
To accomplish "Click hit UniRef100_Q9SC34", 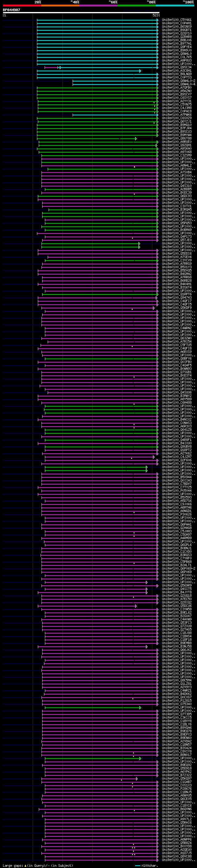I will [x=176, y=67].
